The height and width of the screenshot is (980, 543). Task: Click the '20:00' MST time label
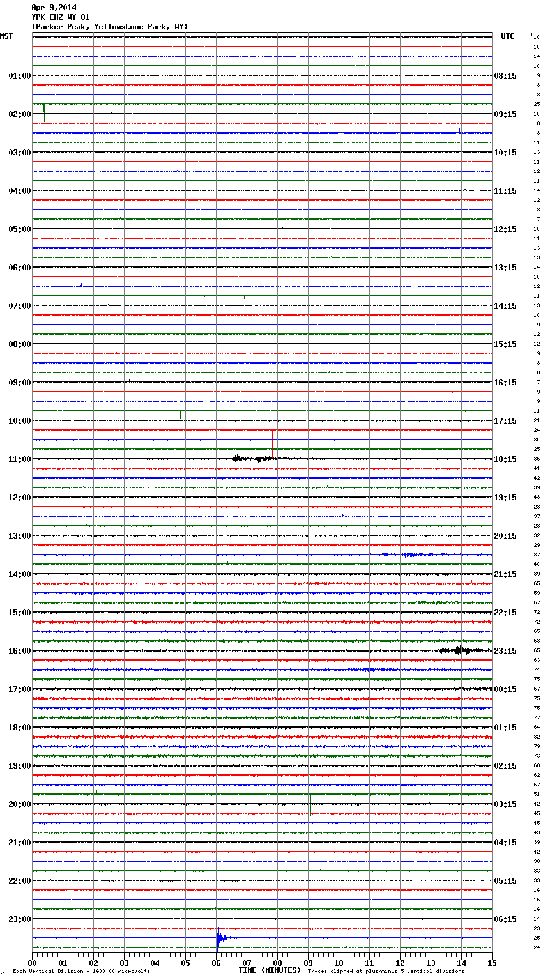coord(20,804)
